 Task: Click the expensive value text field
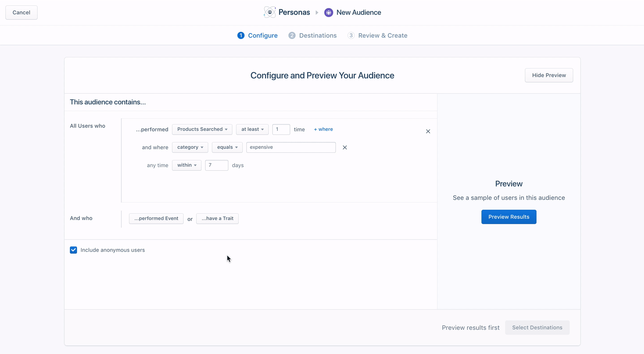click(291, 147)
